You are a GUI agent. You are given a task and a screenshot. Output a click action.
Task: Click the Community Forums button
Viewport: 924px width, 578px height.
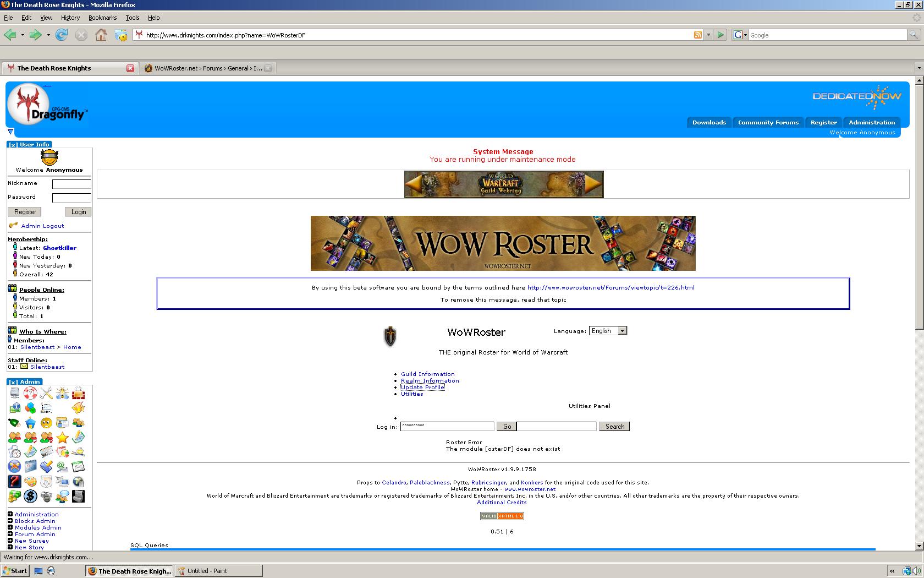pos(768,123)
